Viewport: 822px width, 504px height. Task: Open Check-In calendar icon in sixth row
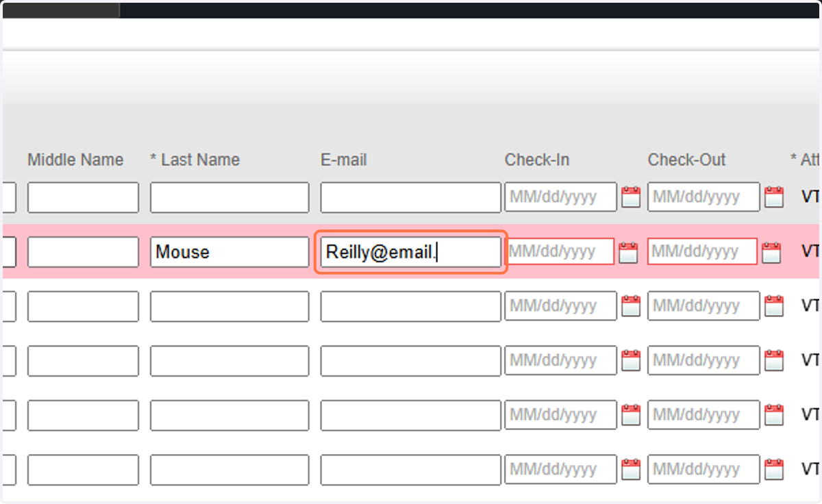(631, 470)
